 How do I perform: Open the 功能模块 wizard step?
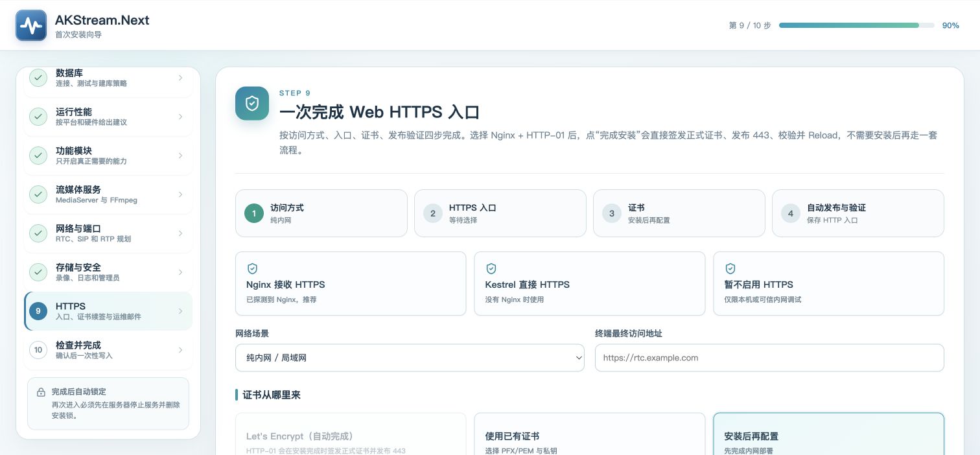coord(108,156)
